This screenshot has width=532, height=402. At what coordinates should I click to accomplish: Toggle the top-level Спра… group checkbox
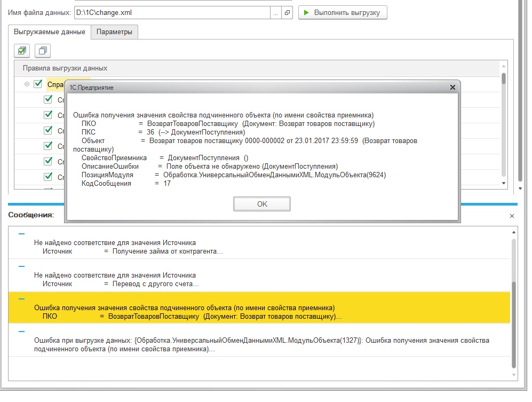point(38,84)
